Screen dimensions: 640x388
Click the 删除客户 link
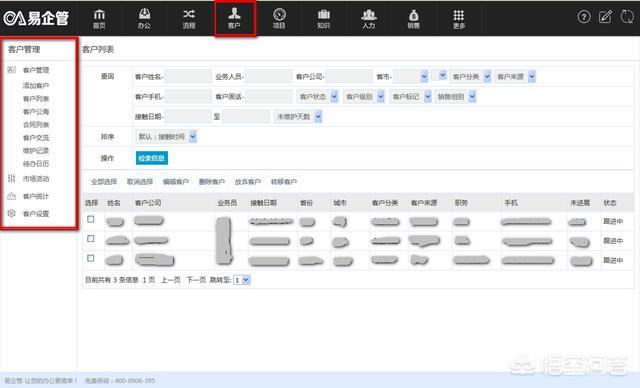click(211, 182)
